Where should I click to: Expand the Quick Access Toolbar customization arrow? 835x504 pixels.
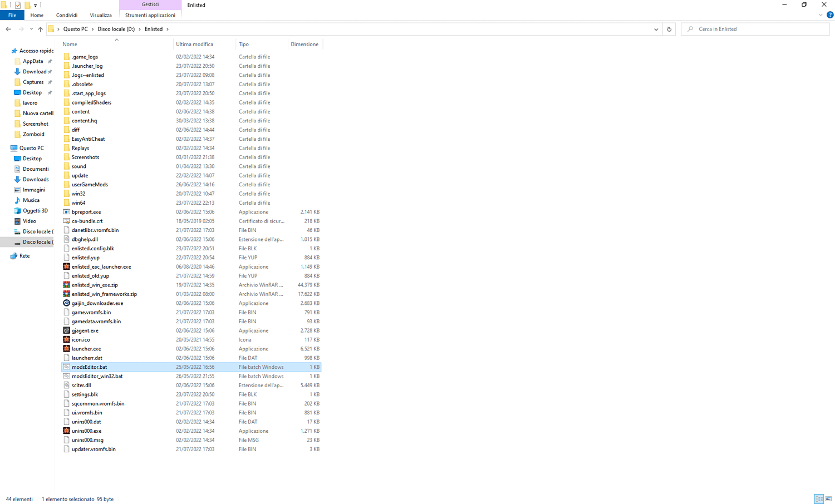(x=36, y=4)
